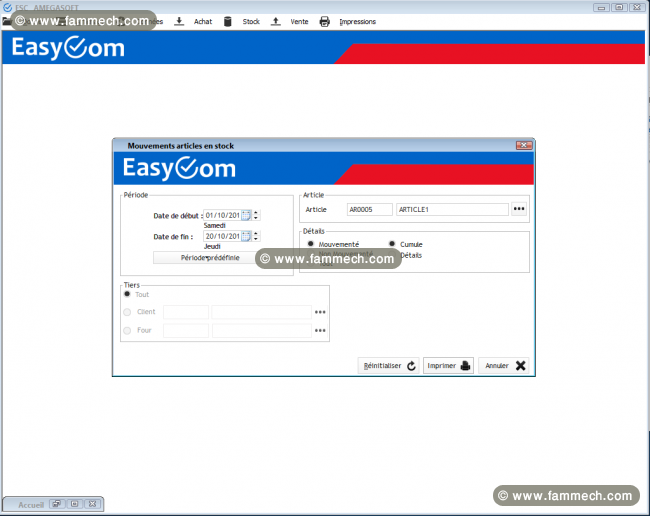Open the Impressions menu
The height and width of the screenshot is (516, 650).
[357, 22]
